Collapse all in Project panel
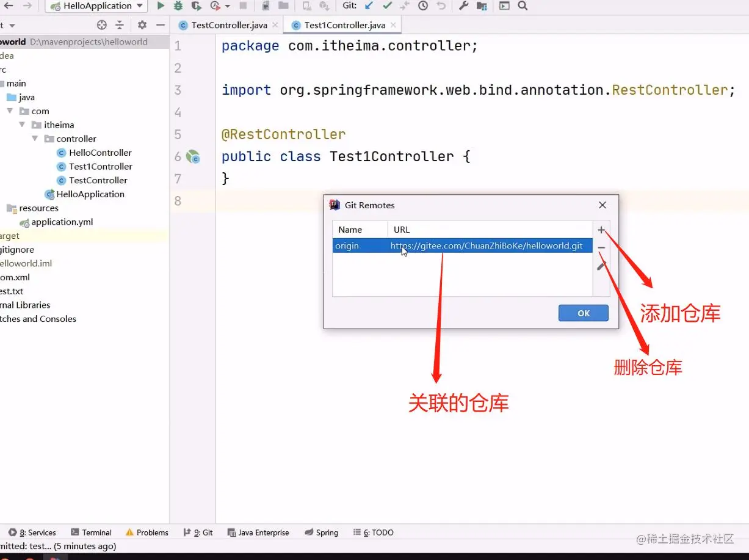749x560 pixels. (120, 25)
